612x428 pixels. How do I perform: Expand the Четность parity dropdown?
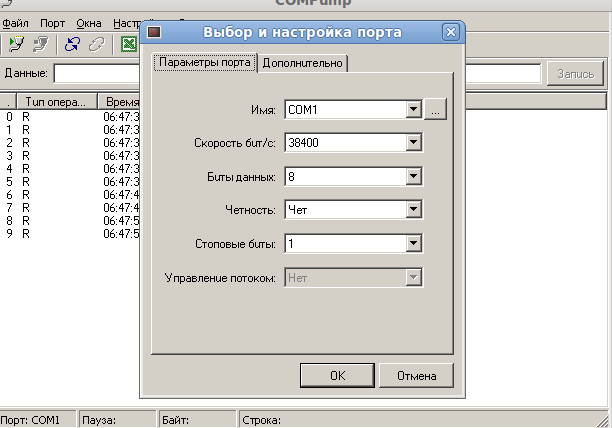[x=413, y=210]
